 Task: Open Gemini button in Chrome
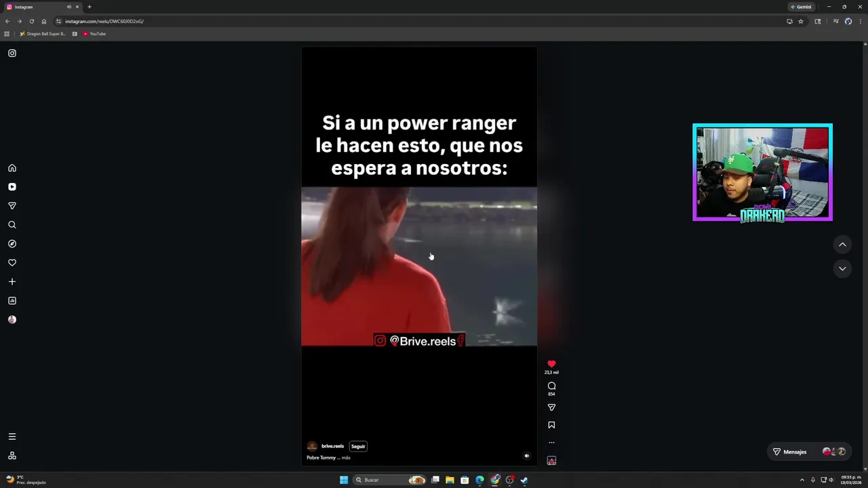[801, 7]
